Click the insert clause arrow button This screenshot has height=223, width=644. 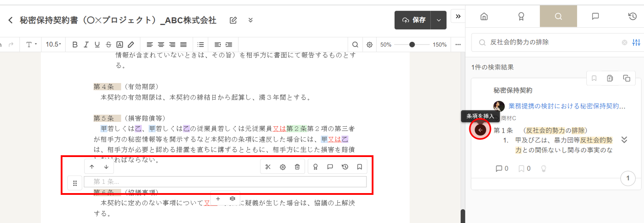(480, 130)
